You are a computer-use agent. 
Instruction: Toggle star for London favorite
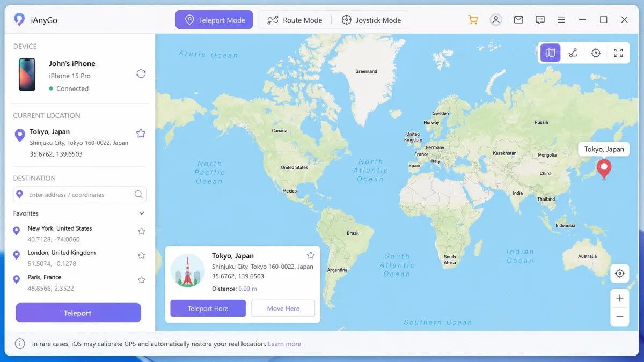coord(142,256)
